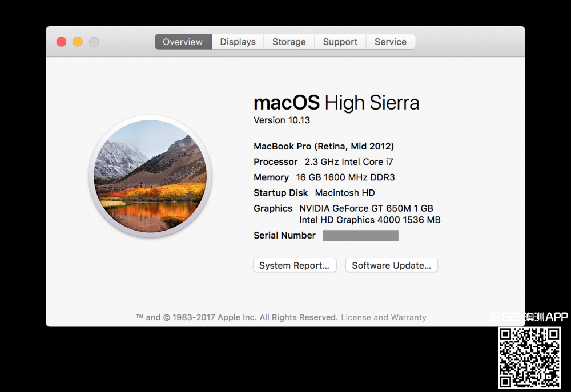The width and height of the screenshot is (571, 392).
Task: Click the BBS 澳洲APP watermark logo
Action: [529, 317]
